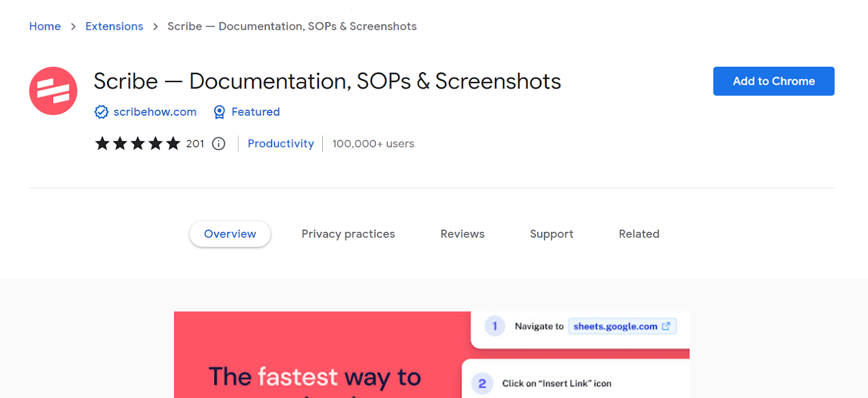Click the Featured award badge icon

(219, 112)
